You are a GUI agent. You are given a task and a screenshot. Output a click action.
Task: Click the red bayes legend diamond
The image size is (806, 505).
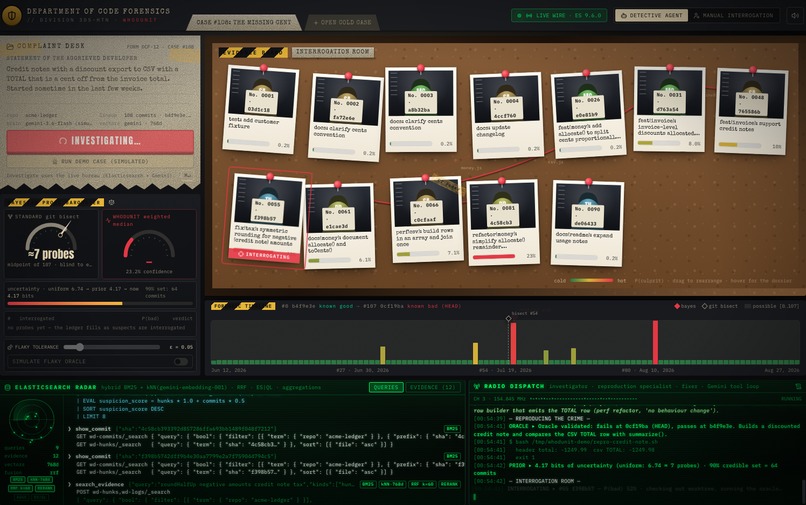click(x=677, y=306)
